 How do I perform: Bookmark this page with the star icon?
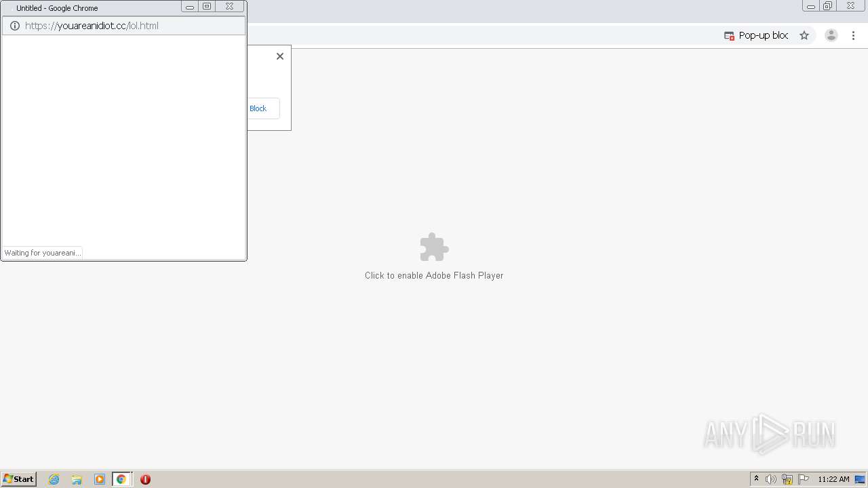coord(804,35)
